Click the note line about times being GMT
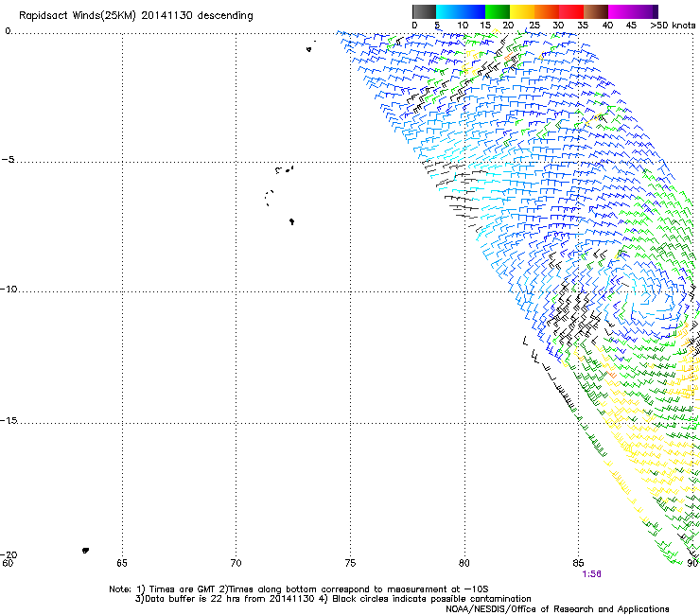Viewport: 700px width, 615px height. click(299, 589)
